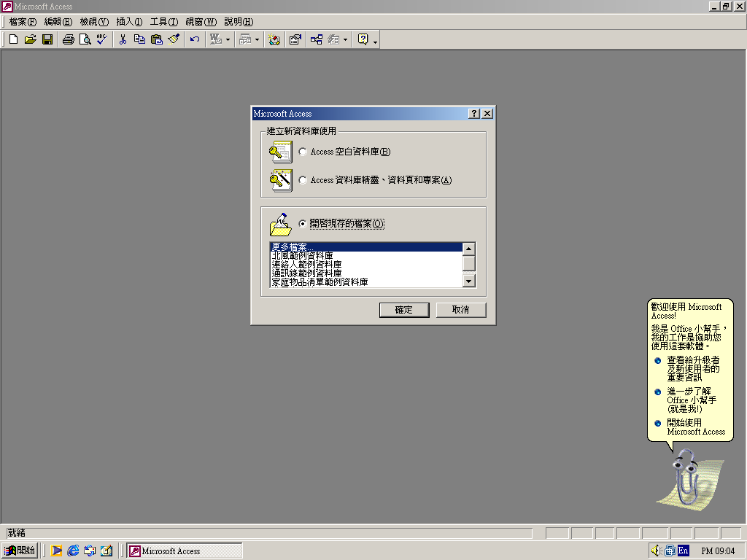Screen dimensions: 747x560
Task: Click file list scrollbar up arrow
Action: coord(469,249)
